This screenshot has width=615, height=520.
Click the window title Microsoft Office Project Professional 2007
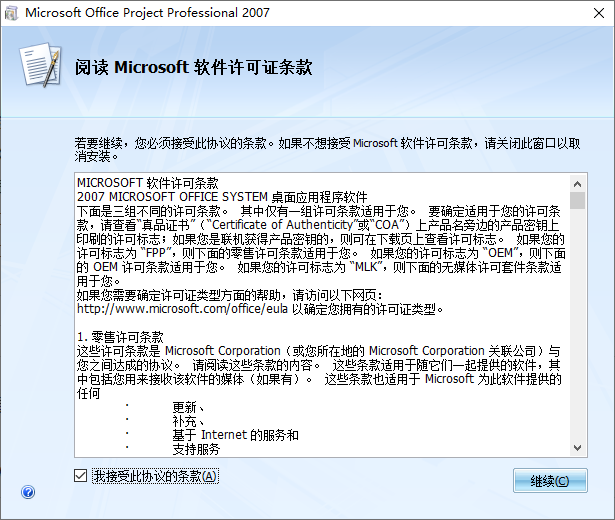coord(147,13)
